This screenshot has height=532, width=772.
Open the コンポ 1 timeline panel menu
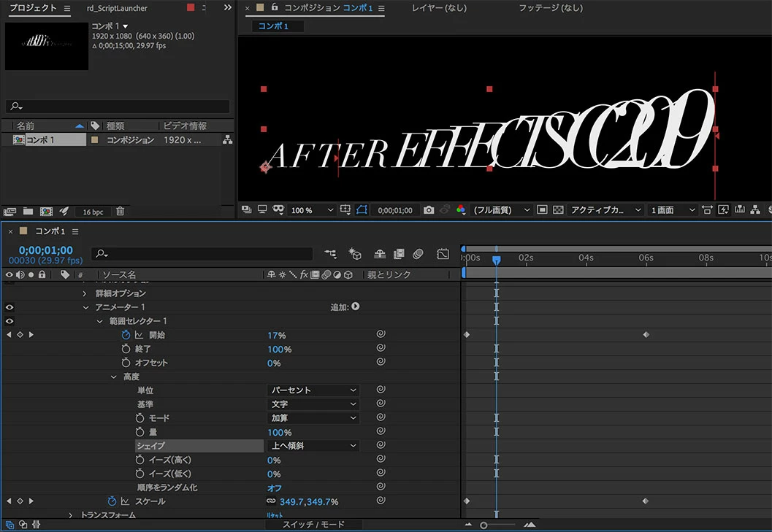[x=75, y=231]
